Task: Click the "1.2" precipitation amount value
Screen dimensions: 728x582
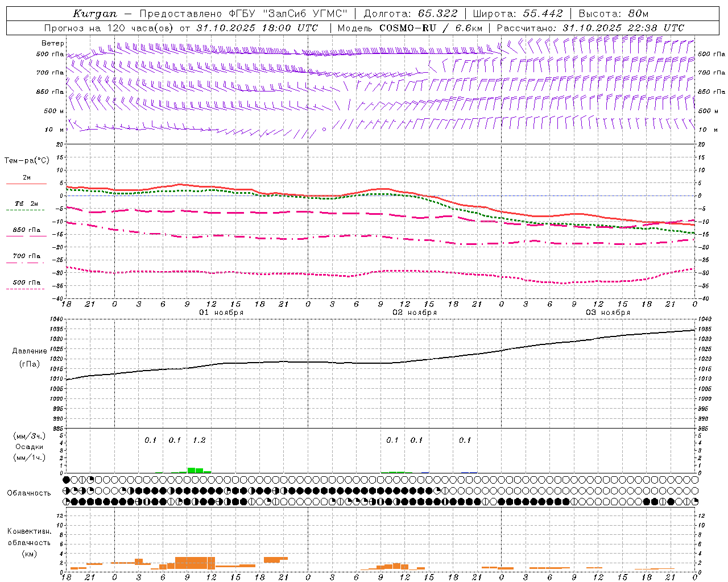Action: 199,440
